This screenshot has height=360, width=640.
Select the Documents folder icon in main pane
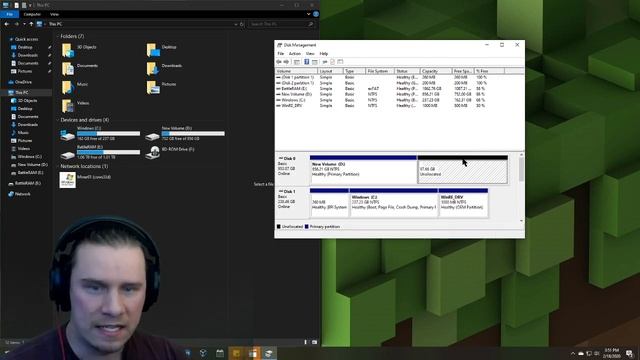(x=68, y=69)
